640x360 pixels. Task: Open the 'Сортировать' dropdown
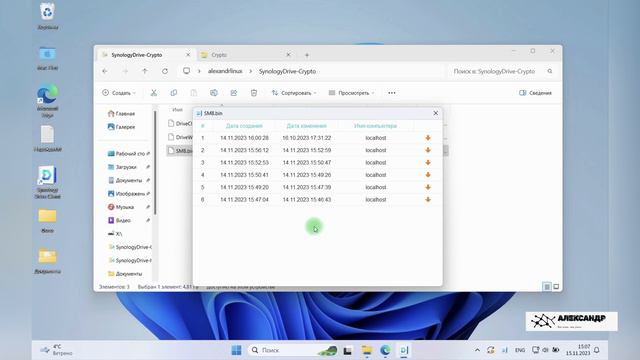[294, 93]
